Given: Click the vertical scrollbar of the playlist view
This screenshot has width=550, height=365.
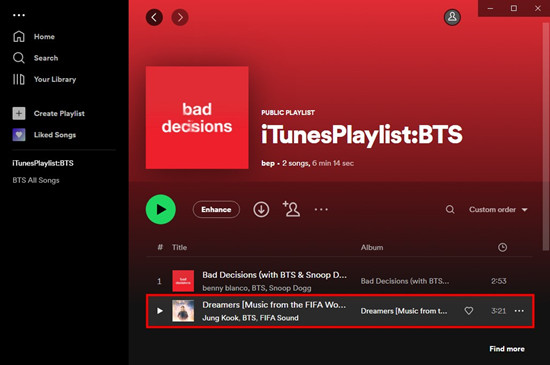Looking at the screenshot, I should click(x=546, y=137).
